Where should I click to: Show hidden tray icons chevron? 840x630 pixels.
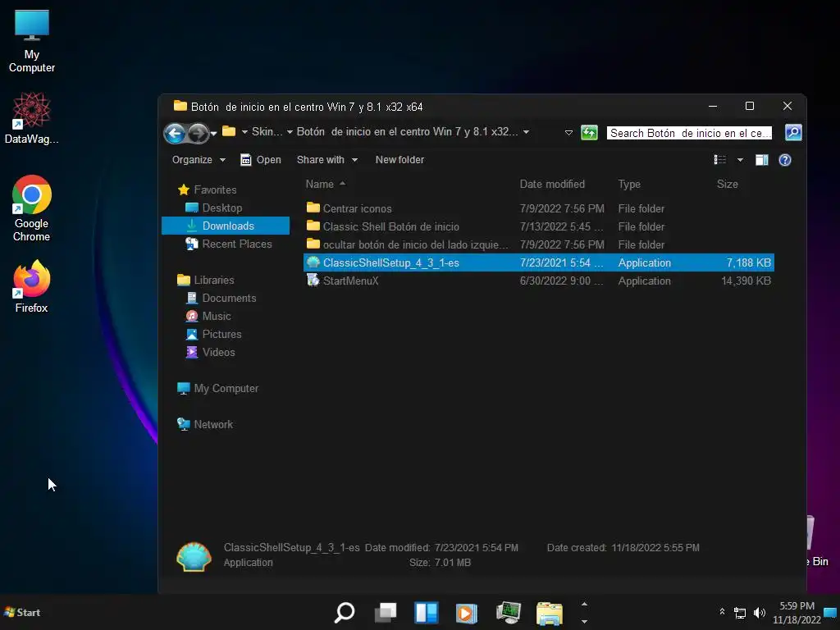pyautogui.click(x=722, y=612)
